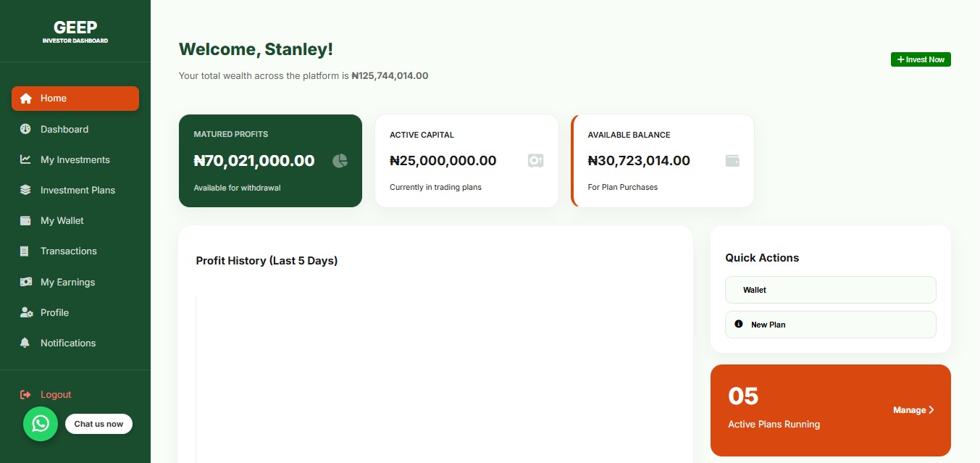Click the My Investments chart icon
980x463 pixels.
point(26,159)
